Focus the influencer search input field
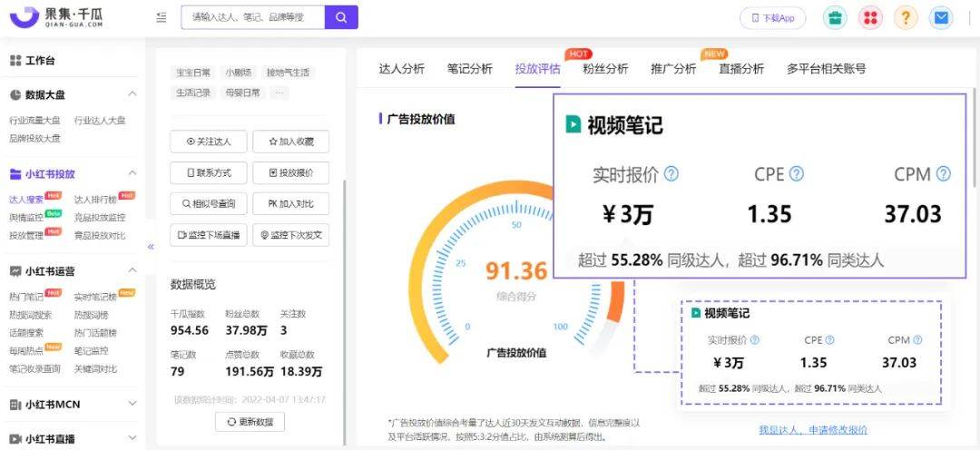Viewport: 980px width, 450px height. 251,17
